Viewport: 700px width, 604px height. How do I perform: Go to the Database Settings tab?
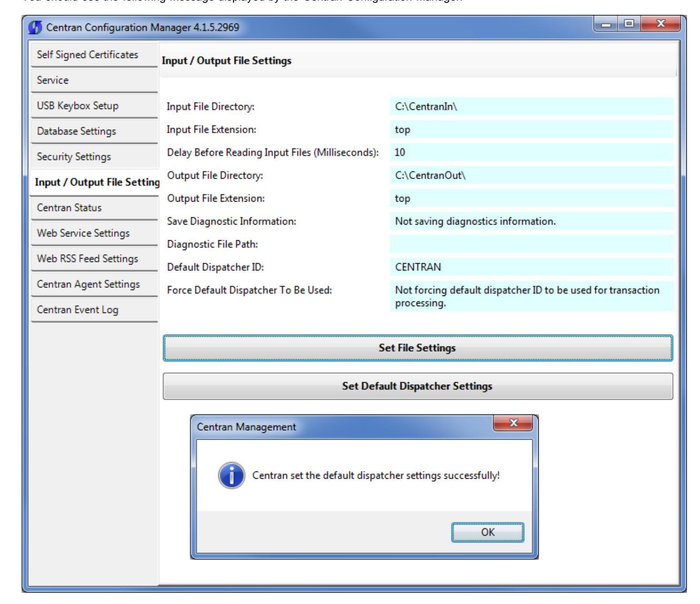[95, 131]
